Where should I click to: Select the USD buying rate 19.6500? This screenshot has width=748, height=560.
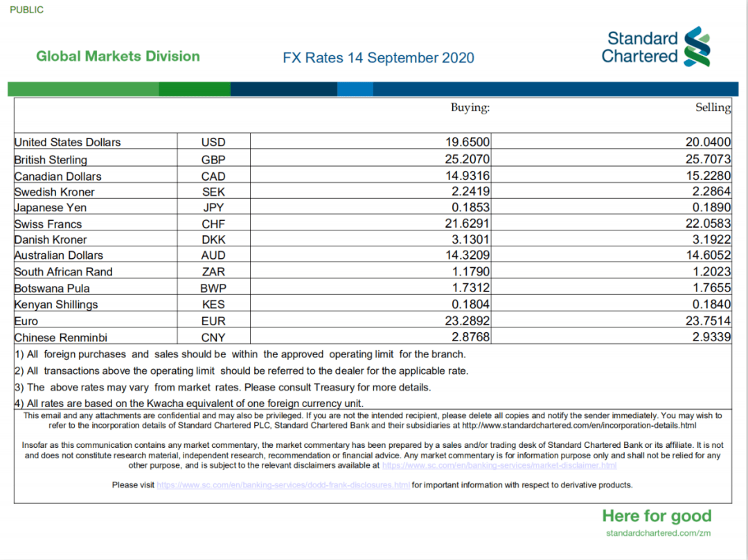click(467, 142)
